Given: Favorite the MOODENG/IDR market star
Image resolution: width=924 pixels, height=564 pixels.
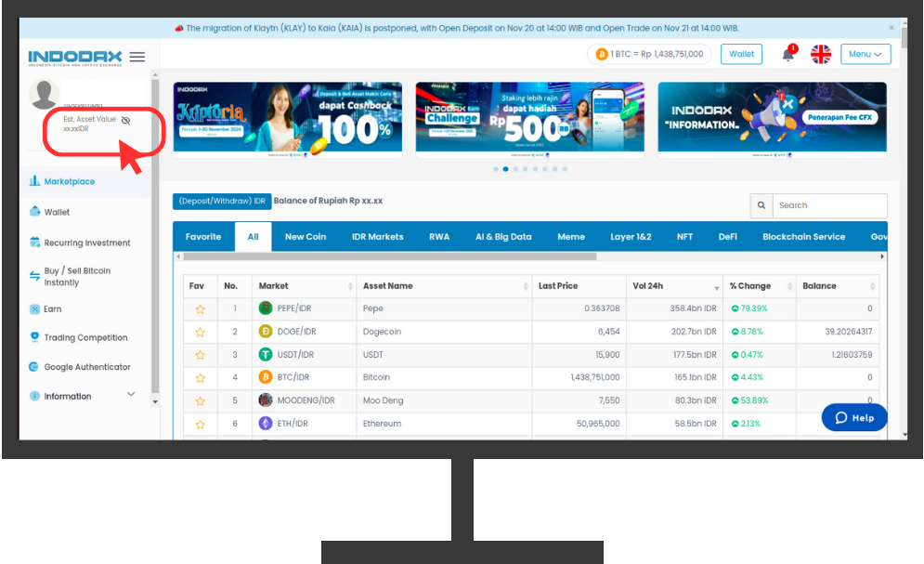Looking at the screenshot, I should [x=201, y=400].
